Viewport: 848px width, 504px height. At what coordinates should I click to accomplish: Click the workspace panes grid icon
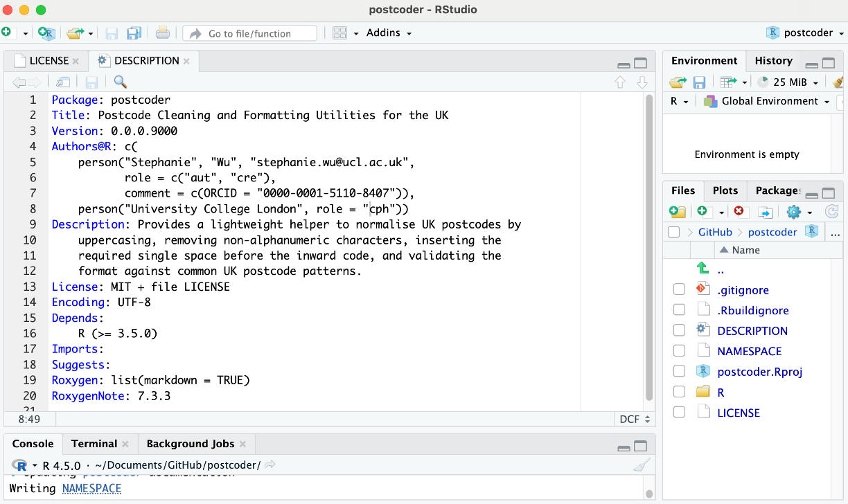pos(339,33)
